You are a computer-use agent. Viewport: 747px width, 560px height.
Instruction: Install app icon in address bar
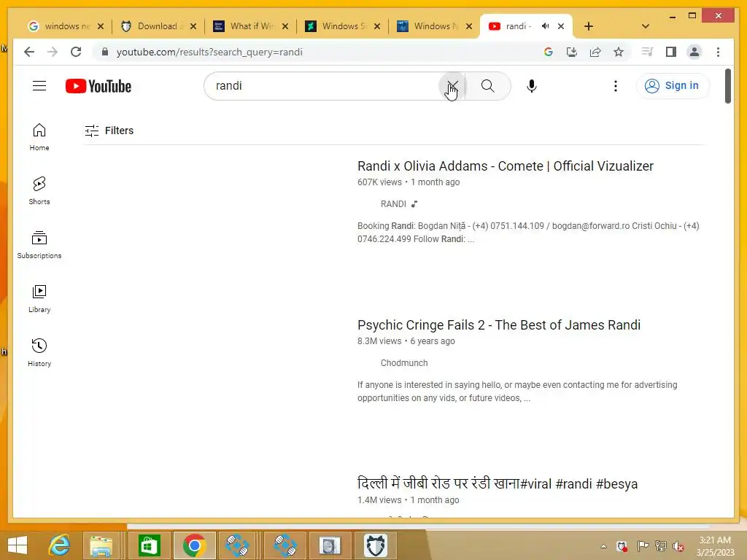click(572, 52)
